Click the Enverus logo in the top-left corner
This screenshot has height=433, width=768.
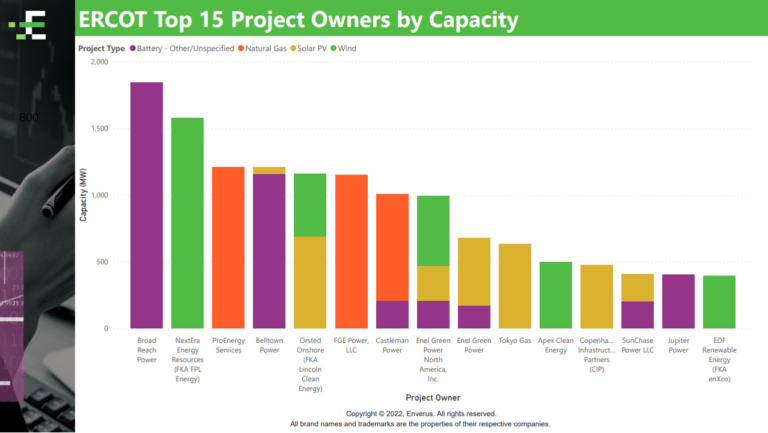pyautogui.click(x=36, y=22)
